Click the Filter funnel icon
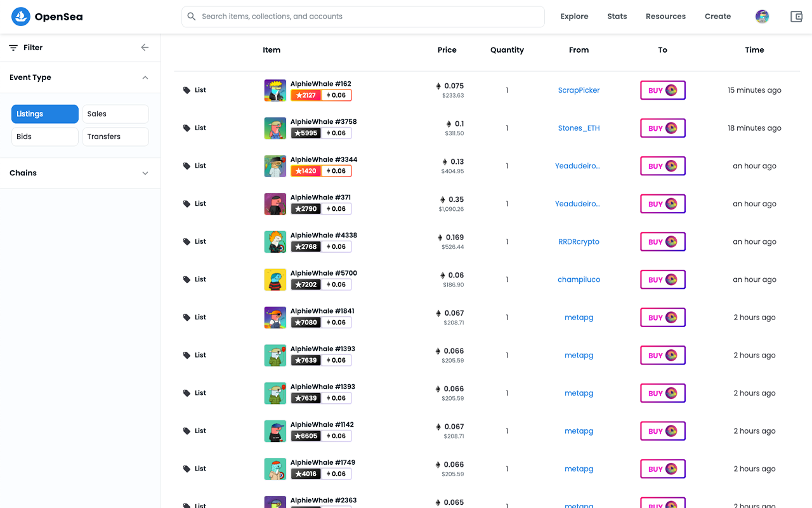812x508 pixels. 13,47
